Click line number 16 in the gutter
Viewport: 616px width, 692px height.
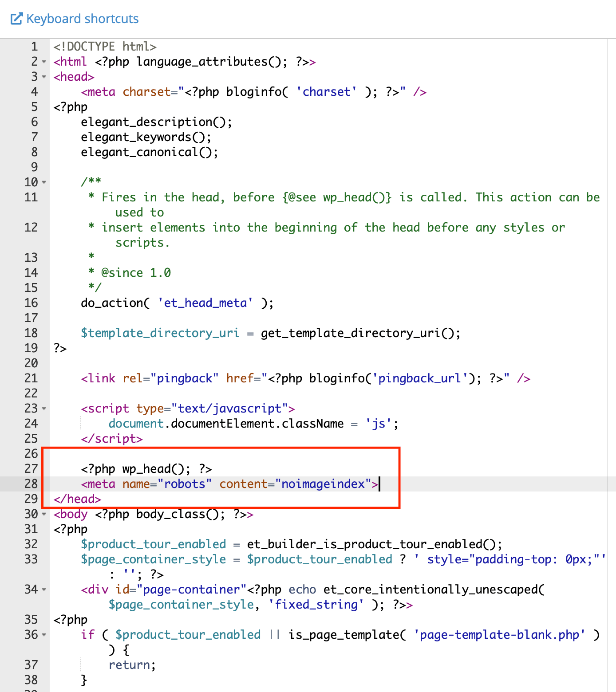[x=31, y=303]
